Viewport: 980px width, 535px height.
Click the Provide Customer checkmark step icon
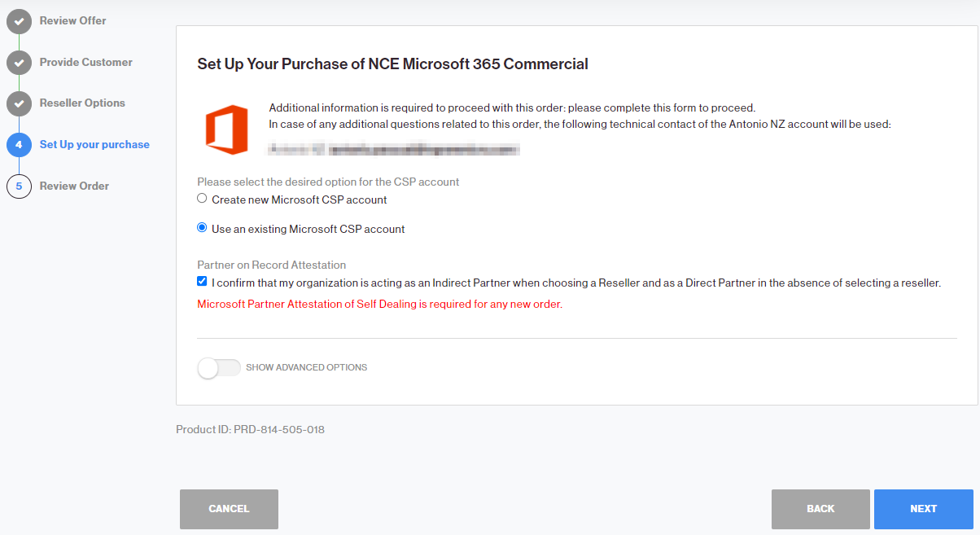point(19,63)
